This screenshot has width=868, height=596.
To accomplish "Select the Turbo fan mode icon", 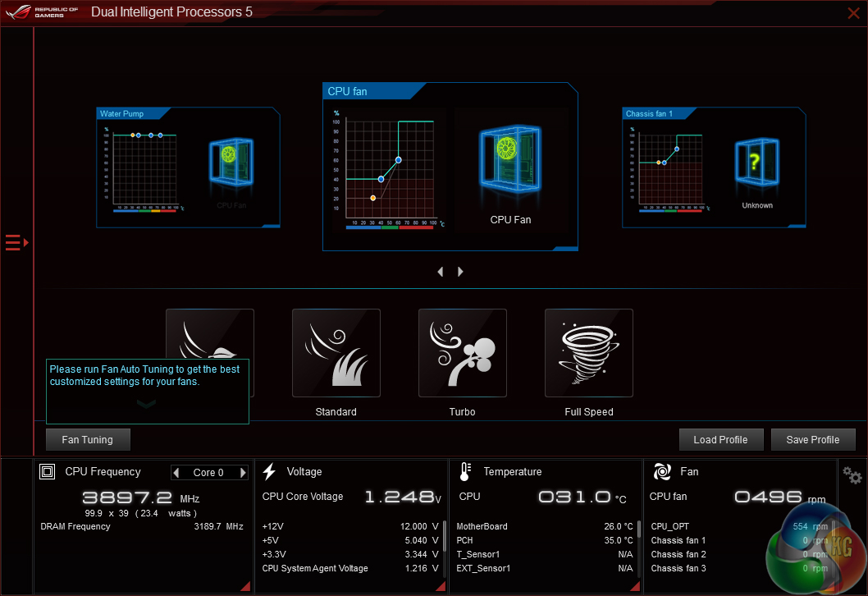I will tap(462, 353).
